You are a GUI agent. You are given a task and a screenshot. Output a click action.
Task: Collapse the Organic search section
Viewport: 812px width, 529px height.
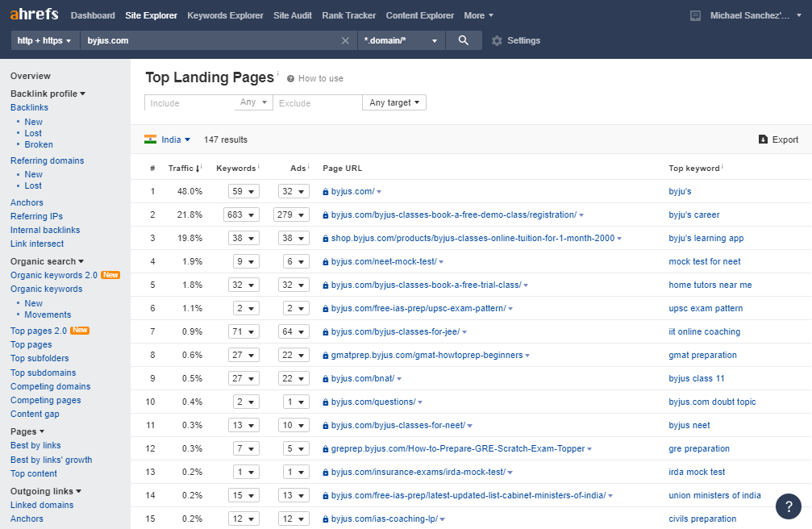pos(47,261)
